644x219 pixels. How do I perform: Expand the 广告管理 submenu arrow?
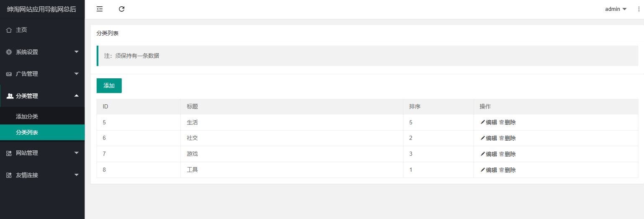(76, 74)
